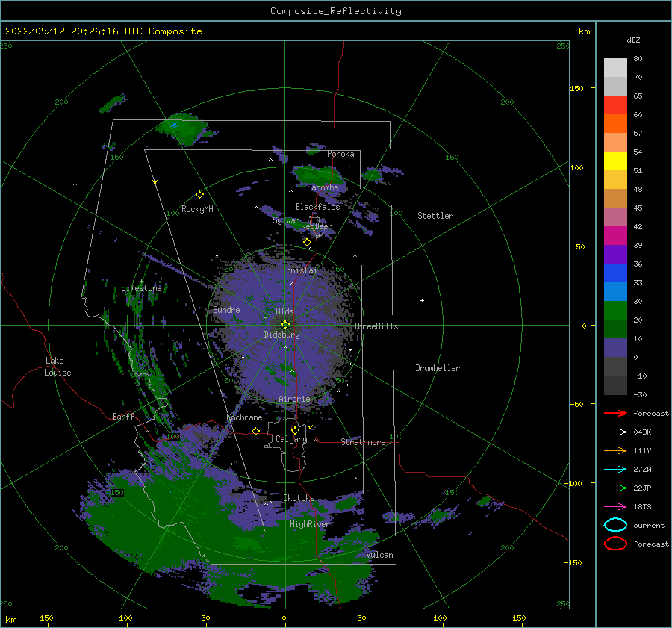This screenshot has height=628, width=672.
Task: Click the yellow radar center marker at Olds
Action: (x=285, y=325)
